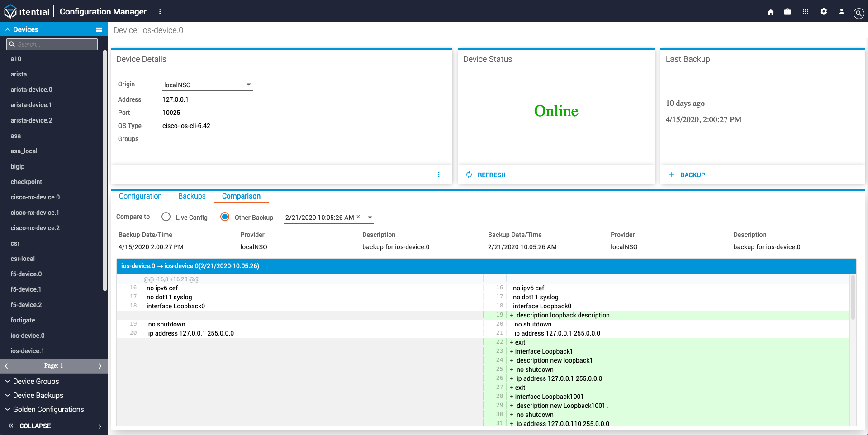
Task: Click the refresh arrows icon in Device Status
Action: 469,175
